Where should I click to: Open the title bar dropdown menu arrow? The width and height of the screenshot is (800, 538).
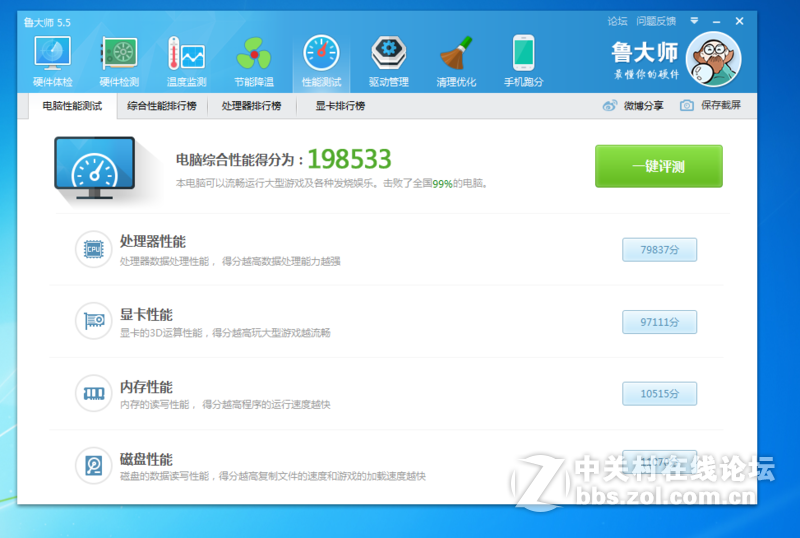coord(694,21)
